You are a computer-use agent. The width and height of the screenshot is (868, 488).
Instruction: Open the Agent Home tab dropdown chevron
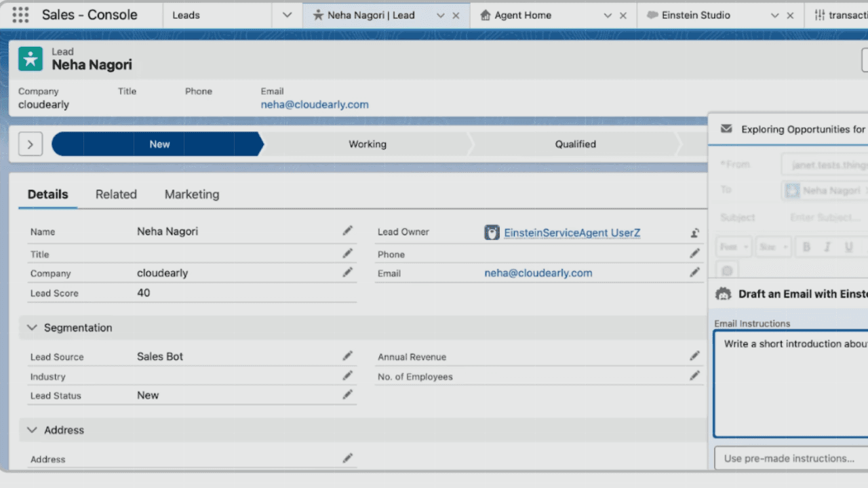coord(608,16)
